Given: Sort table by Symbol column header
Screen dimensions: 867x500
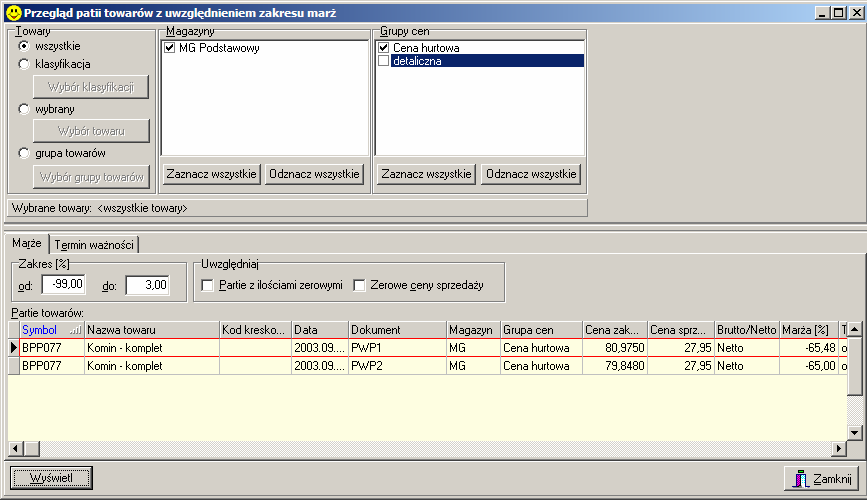Looking at the screenshot, I should pos(51,330).
